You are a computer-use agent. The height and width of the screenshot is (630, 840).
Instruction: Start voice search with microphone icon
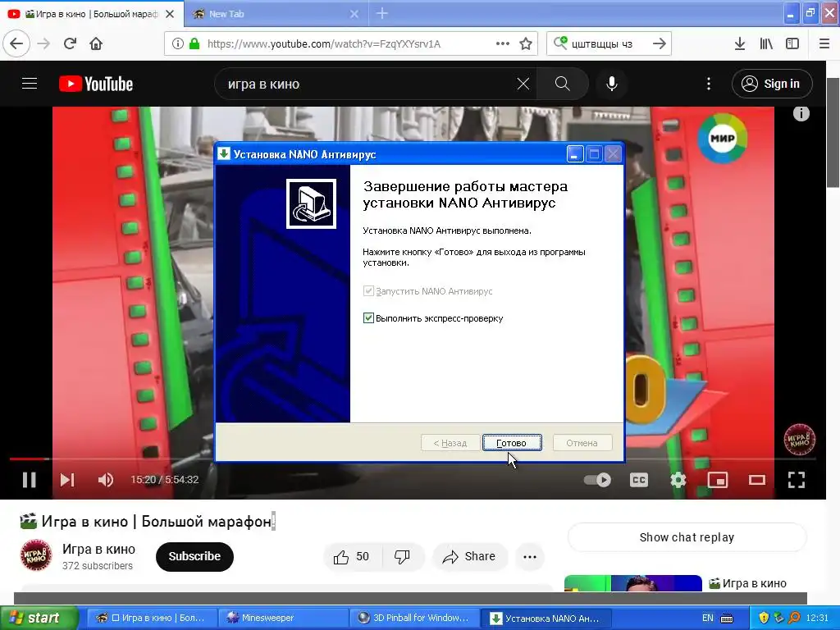[x=612, y=84]
